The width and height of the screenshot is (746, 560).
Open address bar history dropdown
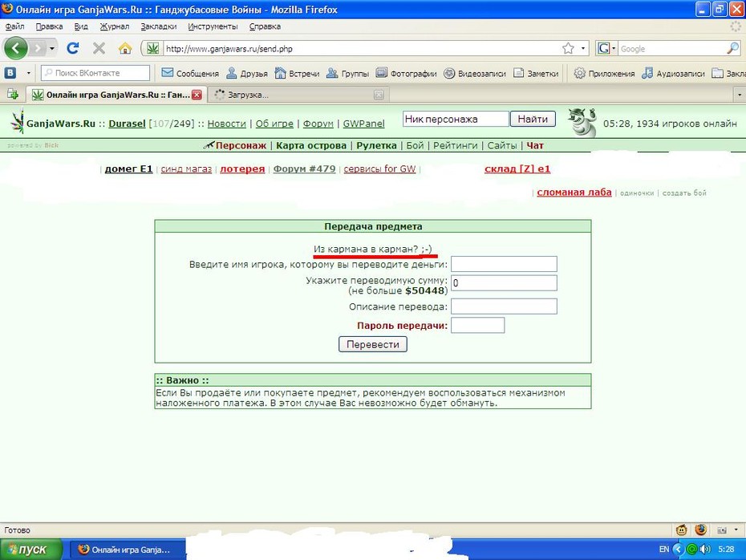point(583,48)
